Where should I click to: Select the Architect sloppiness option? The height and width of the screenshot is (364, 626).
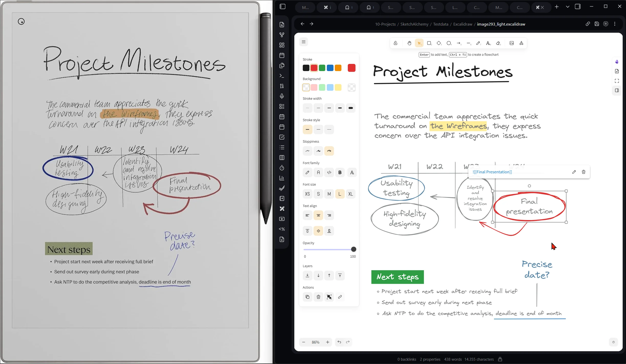[x=307, y=151]
